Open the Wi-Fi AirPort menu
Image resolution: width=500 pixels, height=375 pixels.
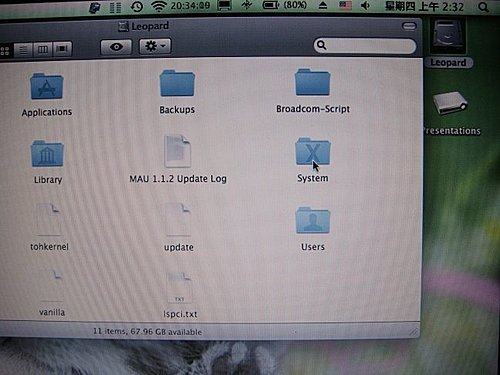click(x=159, y=6)
